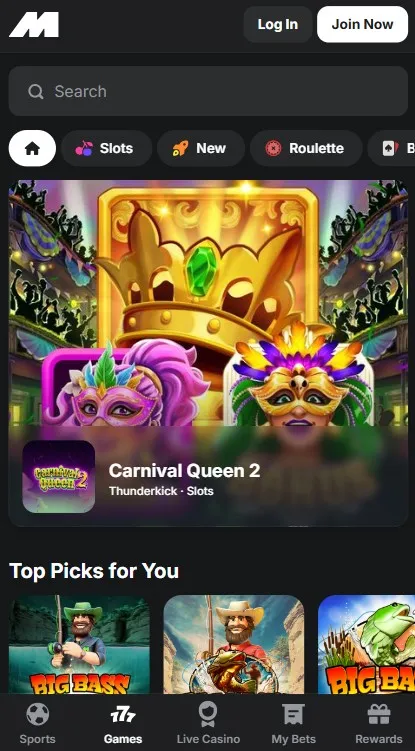Open Rewards gift box icon
Screen dimensions: 415x751
(x=379, y=715)
